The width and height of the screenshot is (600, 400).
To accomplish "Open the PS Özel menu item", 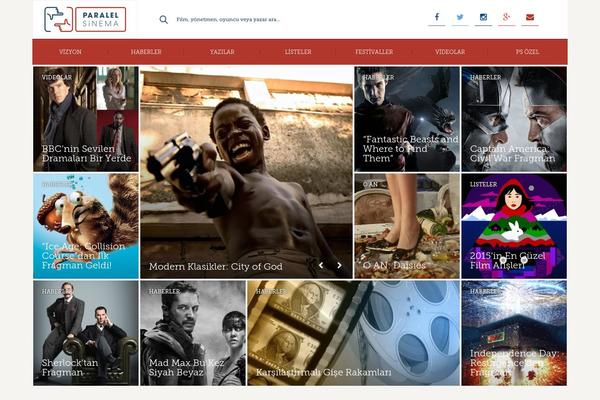I will [x=527, y=52].
